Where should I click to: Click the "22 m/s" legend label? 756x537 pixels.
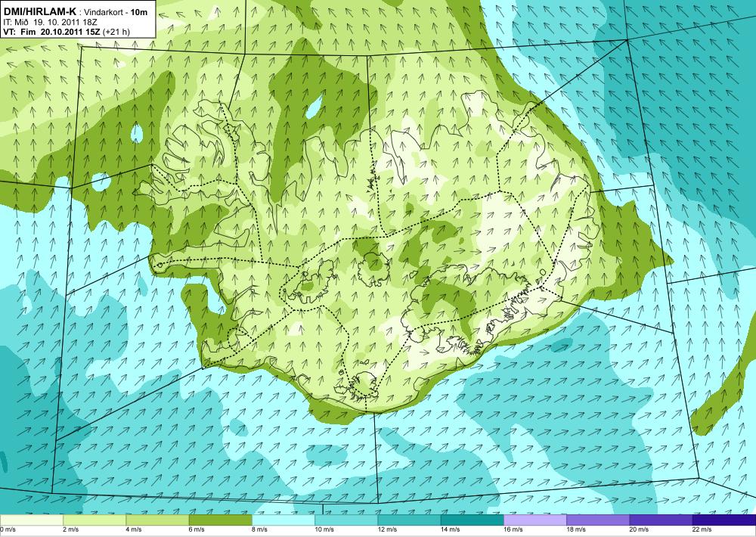click(702, 529)
